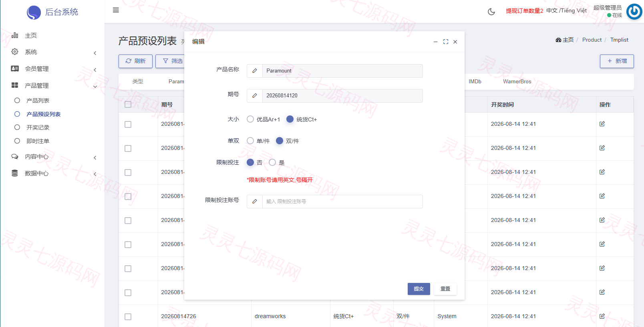Expand the 会员管理 menu chevron
Screen dimensions: 644x327
pos(95,70)
